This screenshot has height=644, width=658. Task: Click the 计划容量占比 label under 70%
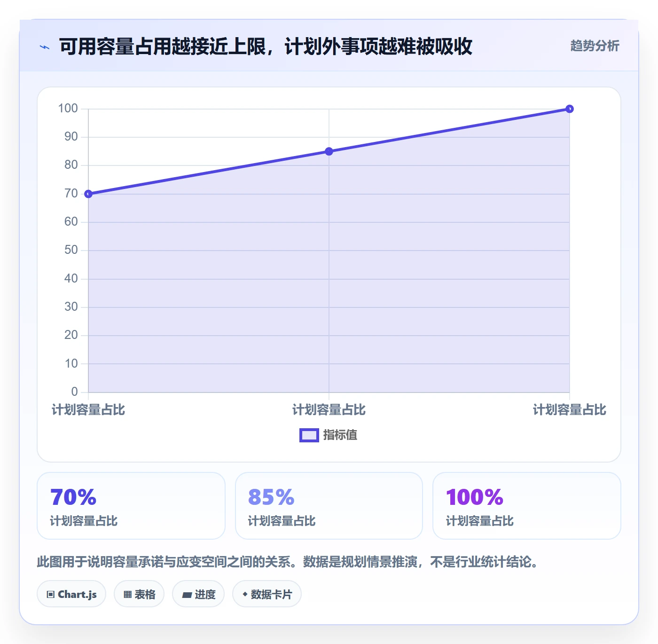(84, 521)
